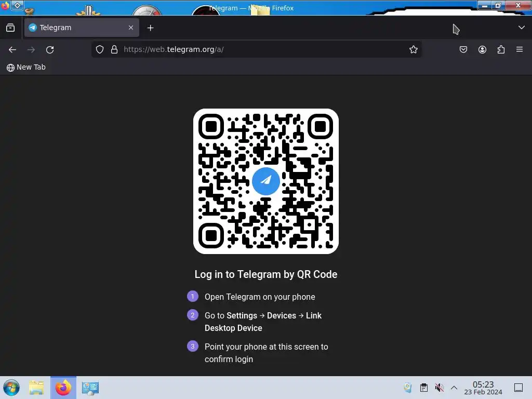Click the clock showing 05:23
The image size is (532, 399).
point(483,388)
